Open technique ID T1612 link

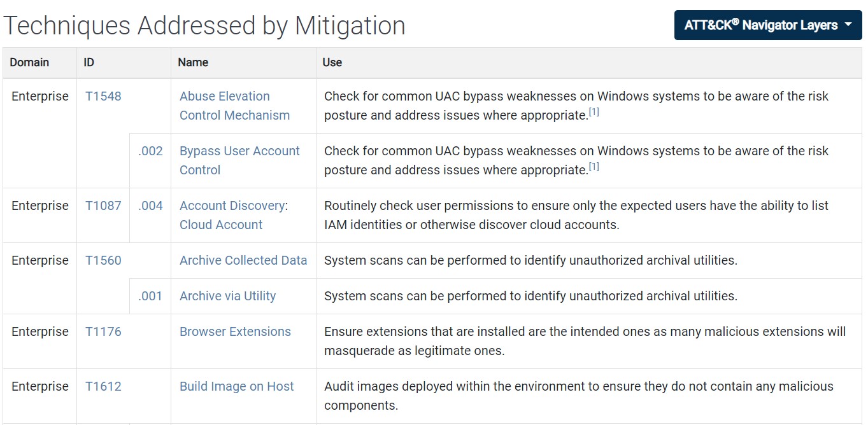[x=103, y=386]
